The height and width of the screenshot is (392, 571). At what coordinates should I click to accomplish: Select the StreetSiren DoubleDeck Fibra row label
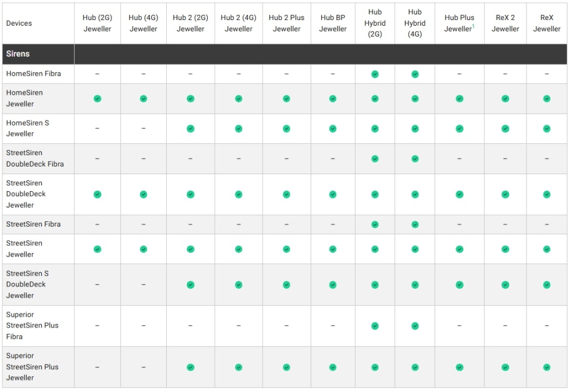[35, 159]
